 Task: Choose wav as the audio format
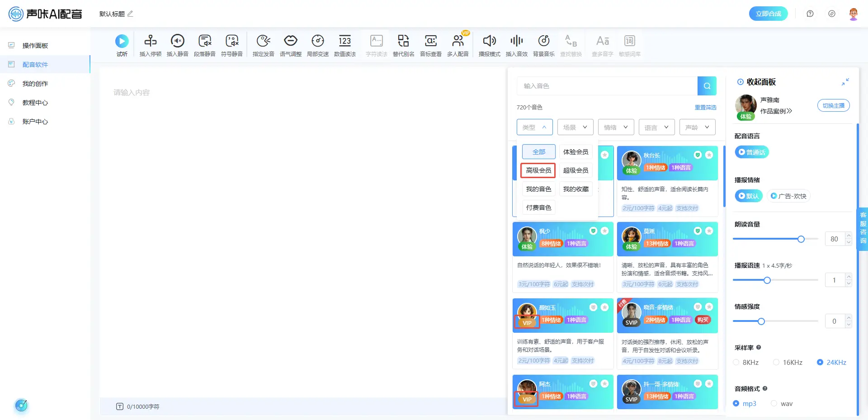(x=774, y=403)
